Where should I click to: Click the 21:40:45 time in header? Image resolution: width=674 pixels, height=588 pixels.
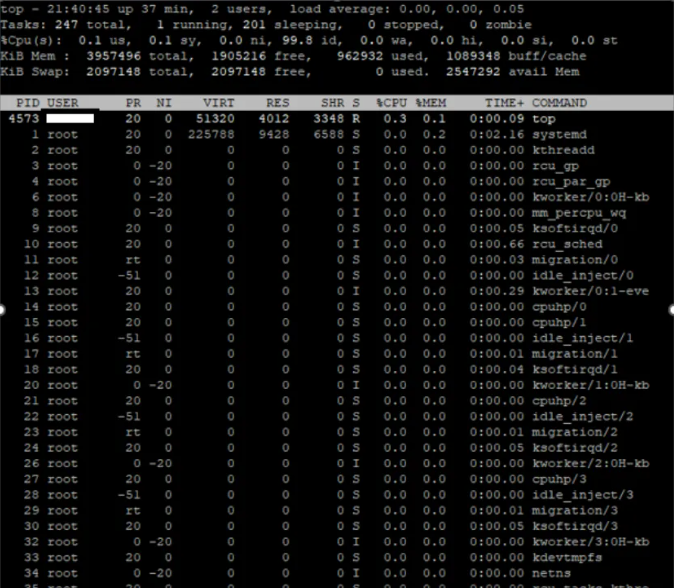[78, 9]
